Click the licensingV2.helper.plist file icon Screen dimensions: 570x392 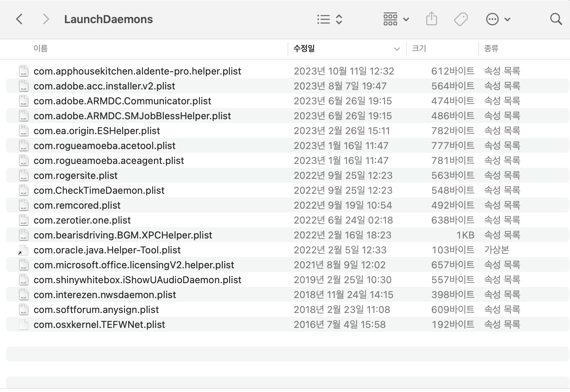click(x=24, y=265)
